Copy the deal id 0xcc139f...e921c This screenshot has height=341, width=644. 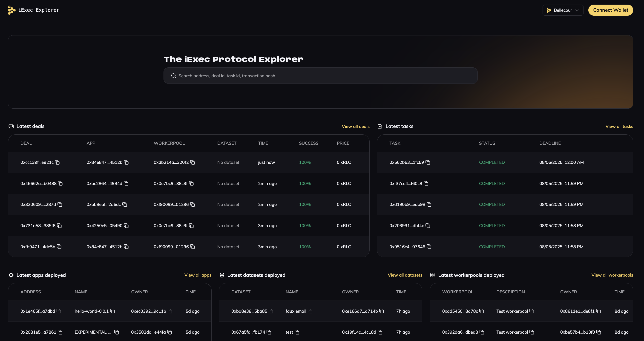coord(57,162)
